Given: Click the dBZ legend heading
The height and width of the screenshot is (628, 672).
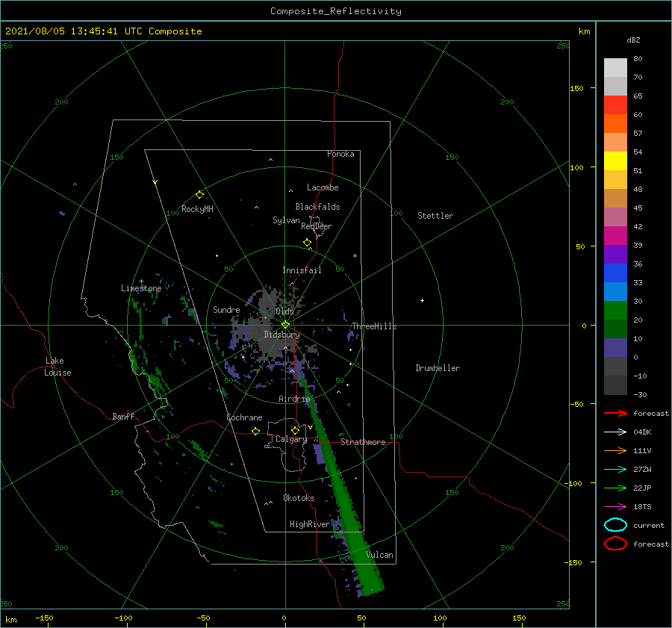Looking at the screenshot, I should [x=633, y=40].
